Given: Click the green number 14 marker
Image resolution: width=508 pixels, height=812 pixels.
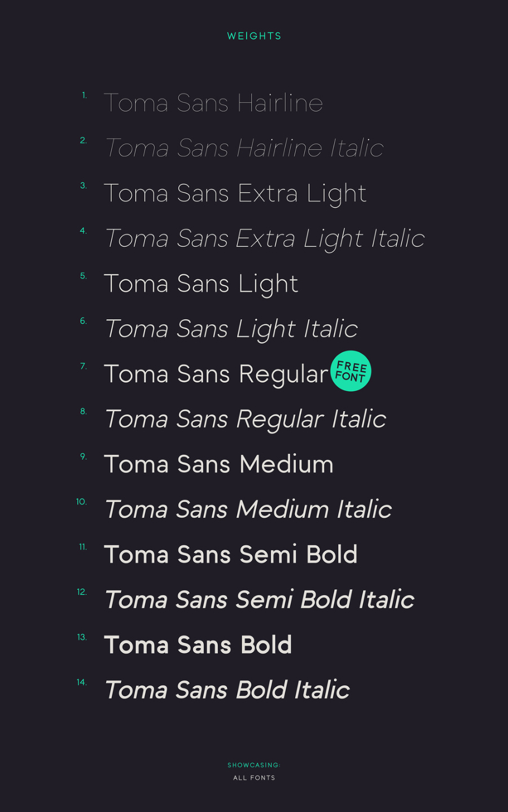Looking at the screenshot, I should 82,682.
